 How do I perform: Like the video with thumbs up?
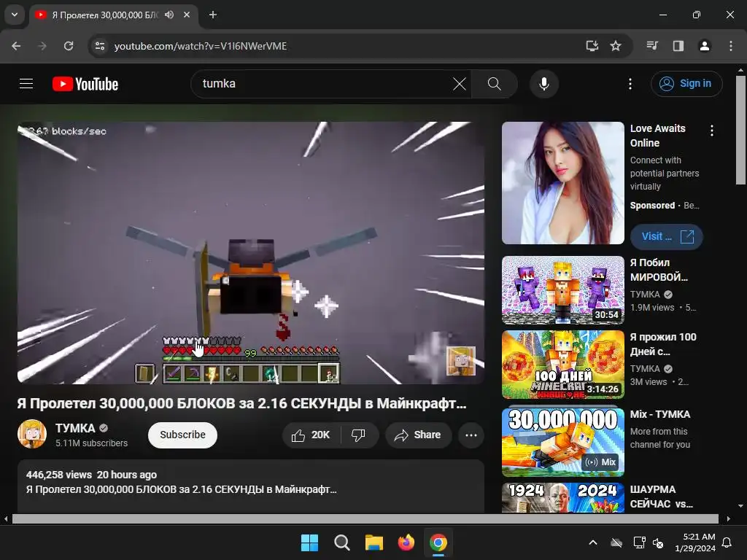(311, 435)
